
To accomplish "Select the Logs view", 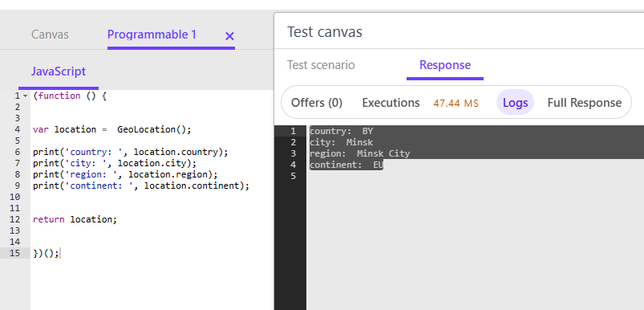I will (515, 102).
